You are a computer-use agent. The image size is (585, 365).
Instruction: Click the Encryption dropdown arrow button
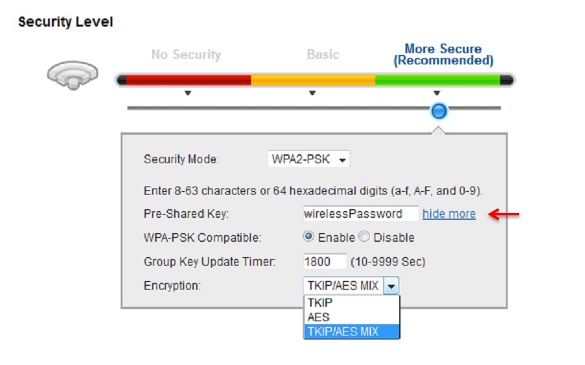(x=391, y=286)
